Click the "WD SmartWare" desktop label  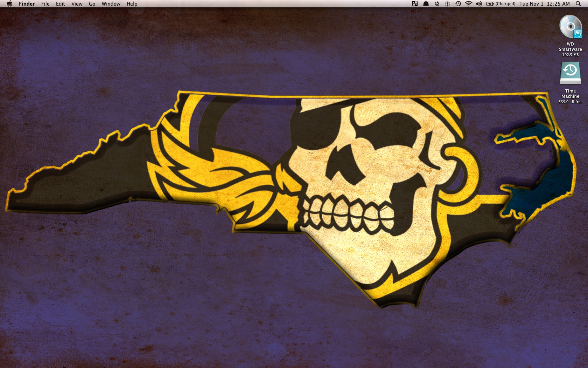point(570,47)
